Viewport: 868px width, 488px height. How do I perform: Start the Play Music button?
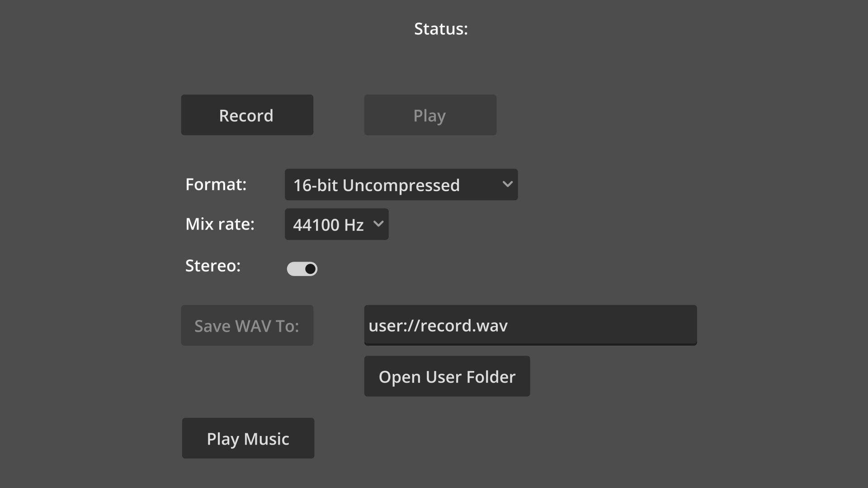click(x=248, y=438)
